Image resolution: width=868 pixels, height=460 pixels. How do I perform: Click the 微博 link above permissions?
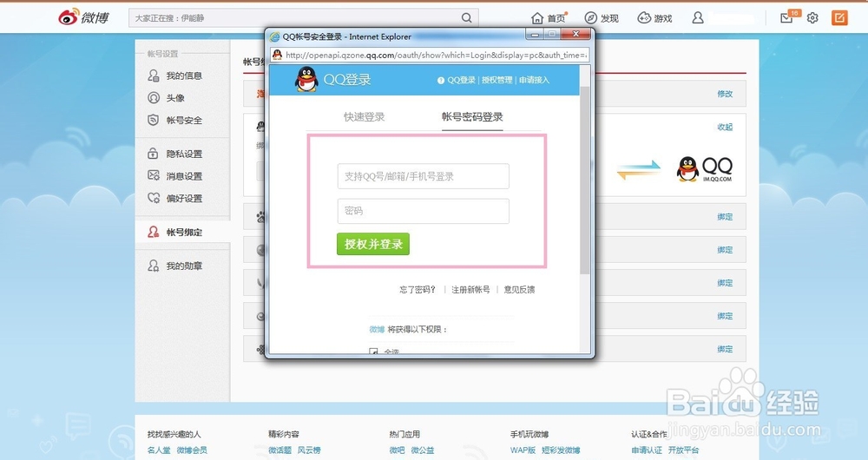377,329
